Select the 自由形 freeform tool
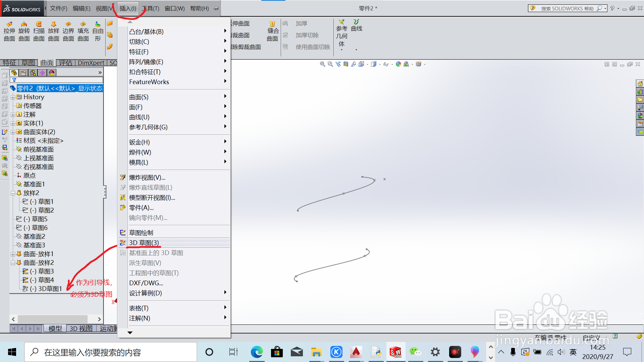This screenshot has height=362, width=644. pos(98,32)
